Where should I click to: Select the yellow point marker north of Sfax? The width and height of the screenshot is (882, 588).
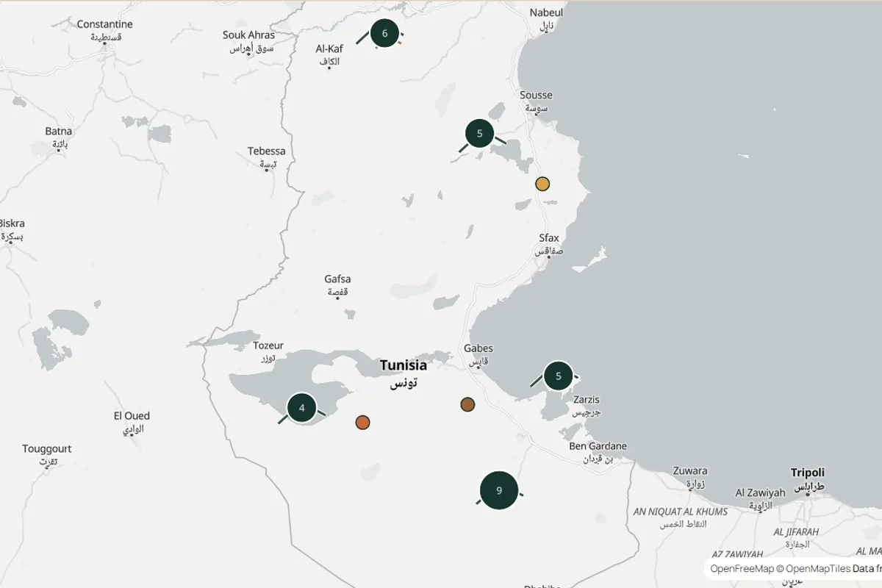point(542,184)
